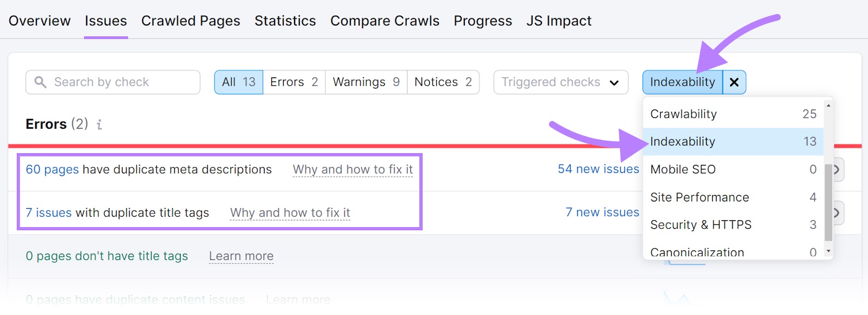Filter issues to show only Errors
This screenshot has height=315, width=868.
tap(293, 82)
